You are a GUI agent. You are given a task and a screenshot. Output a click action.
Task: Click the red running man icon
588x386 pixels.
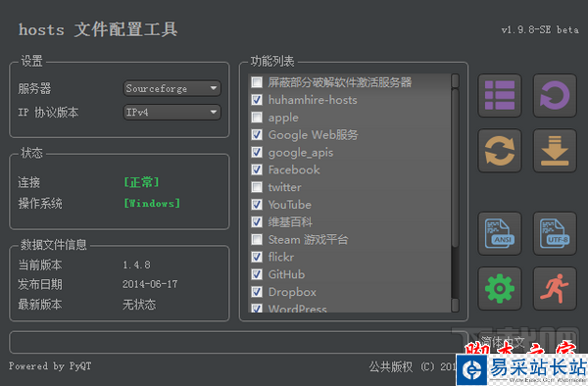click(x=555, y=289)
